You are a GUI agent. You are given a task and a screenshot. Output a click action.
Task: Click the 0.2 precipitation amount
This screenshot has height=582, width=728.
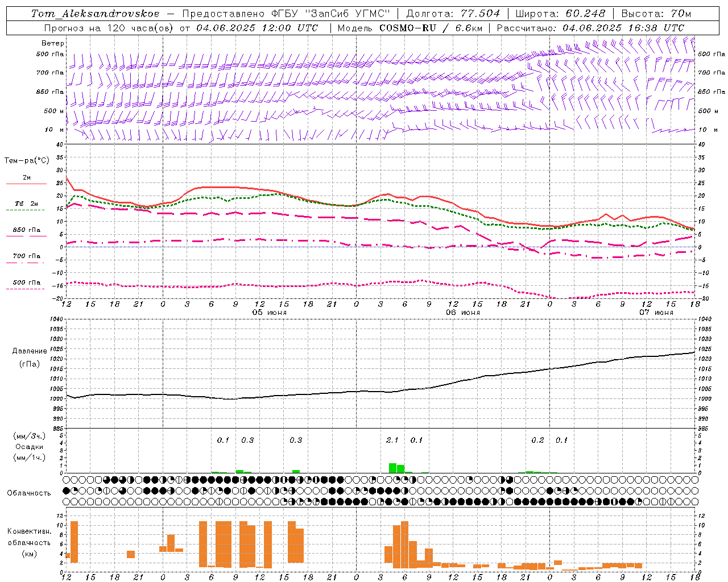537,440
